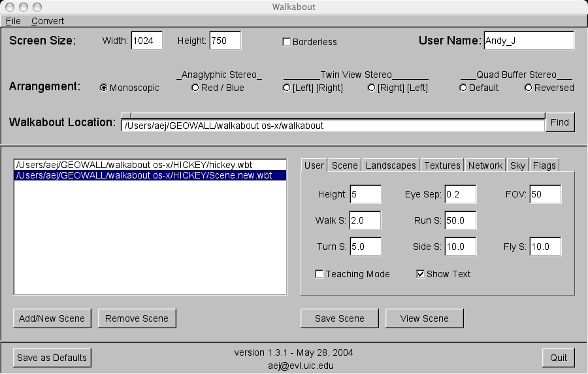Click the Remove Scene button
The image size is (588, 374).
pyautogui.click(x=137, y=318)
